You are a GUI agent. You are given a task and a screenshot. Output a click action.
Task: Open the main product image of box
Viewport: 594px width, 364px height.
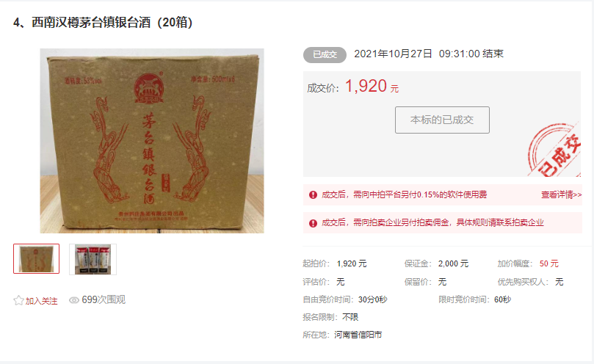click(x=152, y=140)
